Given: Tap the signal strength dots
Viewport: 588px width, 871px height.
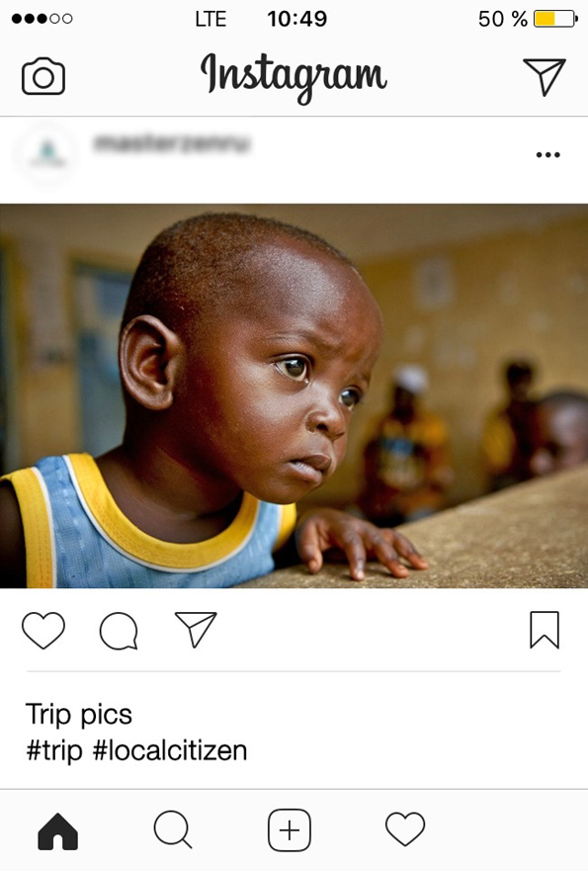Looking at the screenshot, I should 42,19.
